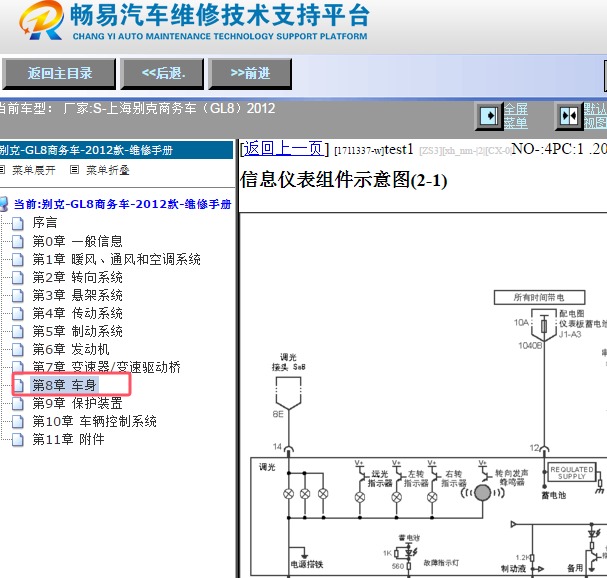
Task: Click the REGULATED SUPPLY box in diagram
Action: point(572,473)
